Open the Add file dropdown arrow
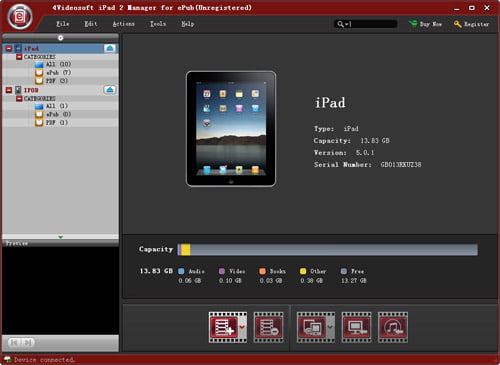 click(x=243, y=327)
